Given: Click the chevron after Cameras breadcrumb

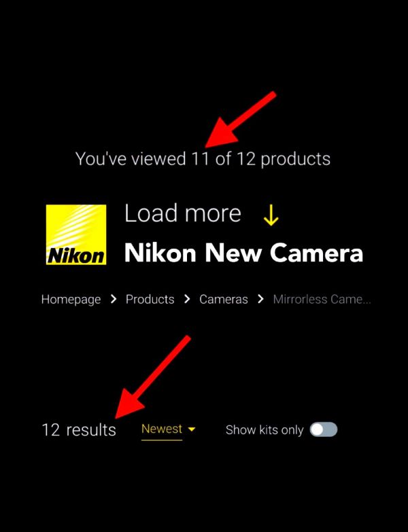Looking at the screenshot, I should 260,299.
